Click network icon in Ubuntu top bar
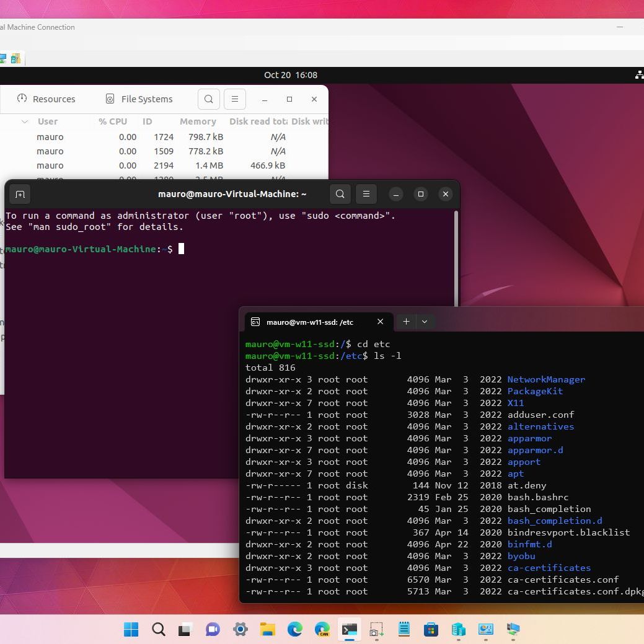 coord(639,75)
